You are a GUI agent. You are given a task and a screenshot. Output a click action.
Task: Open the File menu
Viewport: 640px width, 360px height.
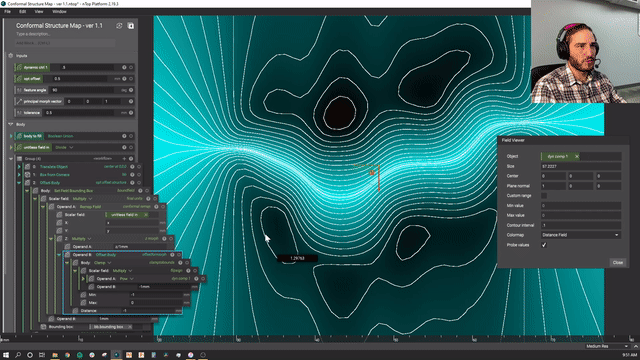coord(7,12)
